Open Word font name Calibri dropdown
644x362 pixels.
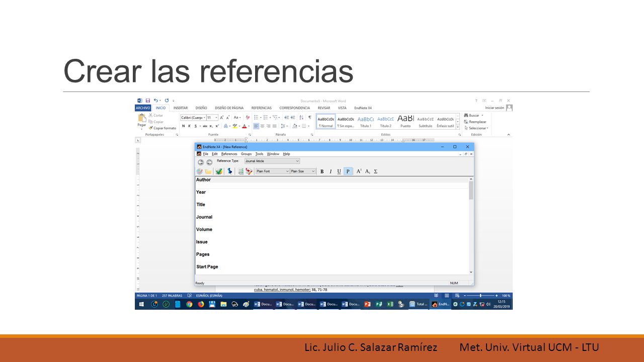pyautogui.click(x=193, y=118)
